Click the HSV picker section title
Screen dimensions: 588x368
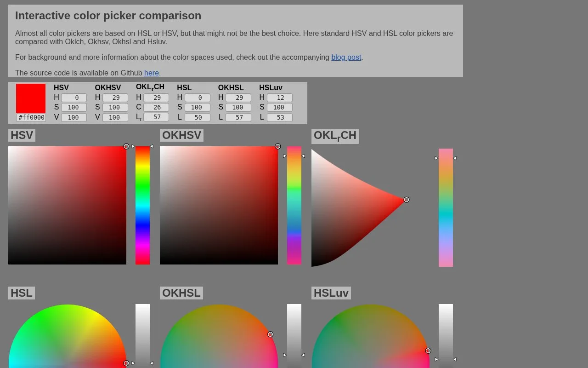(x=22, y=135)
